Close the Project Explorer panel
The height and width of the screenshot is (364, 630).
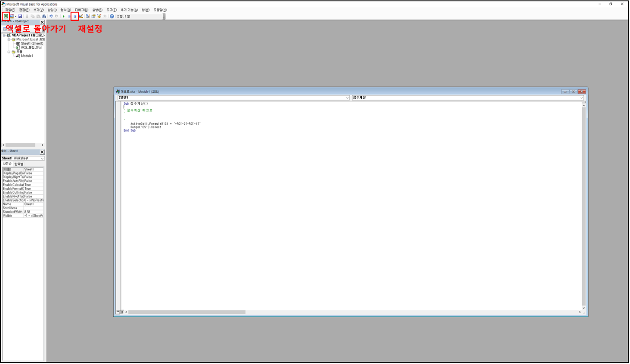coord(42,22)
